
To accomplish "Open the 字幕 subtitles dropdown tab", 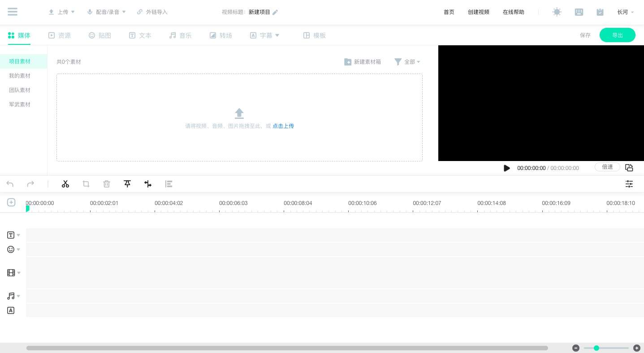I will [264, 35].
